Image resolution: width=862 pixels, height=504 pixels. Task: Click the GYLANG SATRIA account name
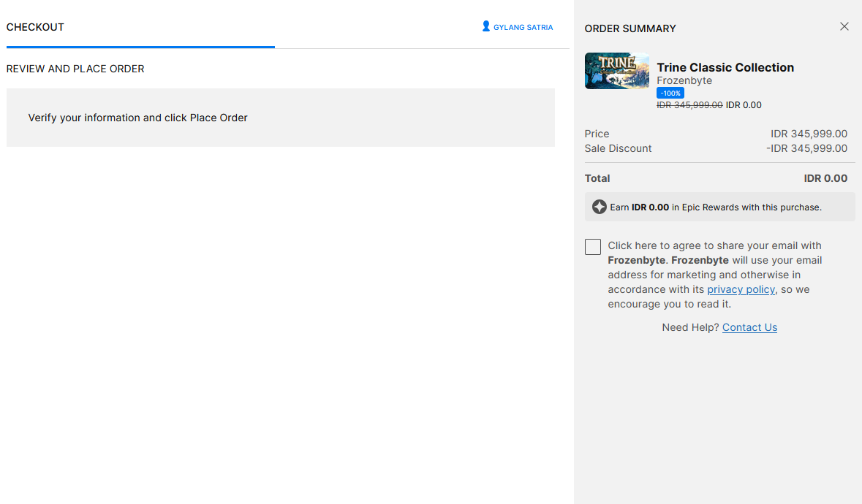523,27
